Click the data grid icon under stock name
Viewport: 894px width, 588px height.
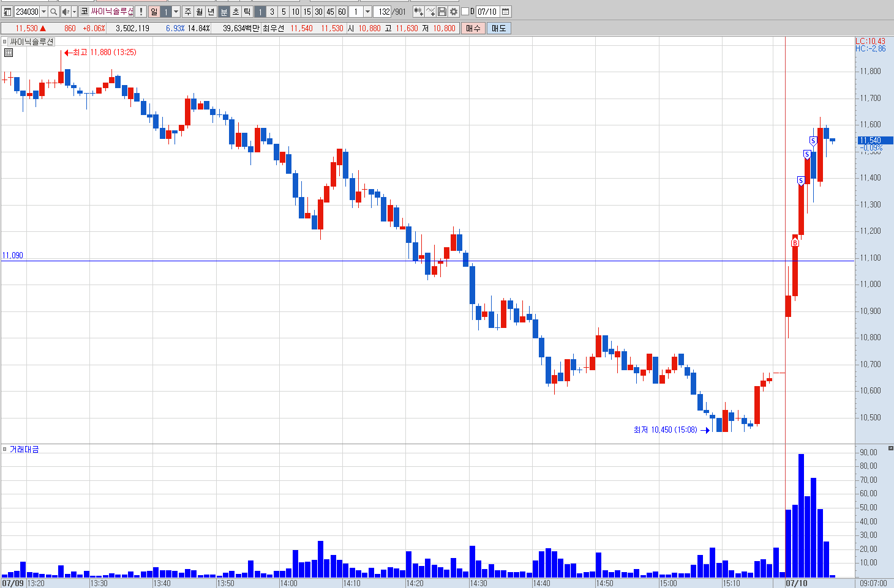tap(9, 53)
